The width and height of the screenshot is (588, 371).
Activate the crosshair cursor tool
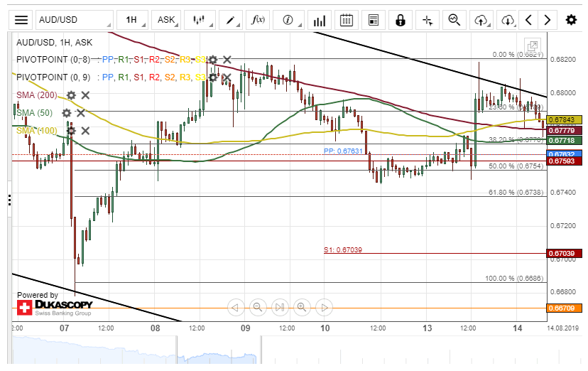[x=428, y=20]
